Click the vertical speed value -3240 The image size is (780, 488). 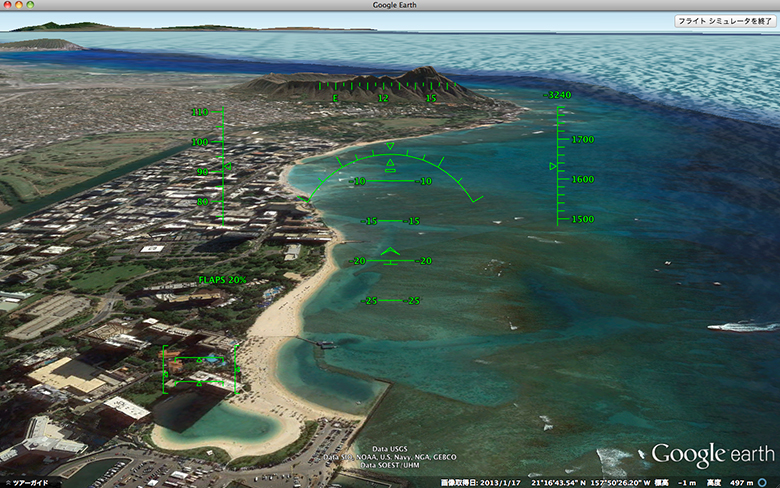coord(558,95)
